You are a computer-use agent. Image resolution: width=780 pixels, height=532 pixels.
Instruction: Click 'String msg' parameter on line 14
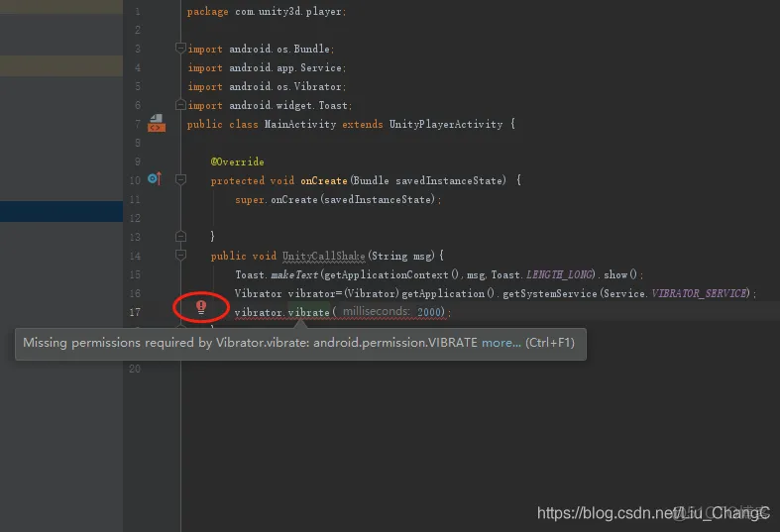pyautogui.click(x=402, y=256)
